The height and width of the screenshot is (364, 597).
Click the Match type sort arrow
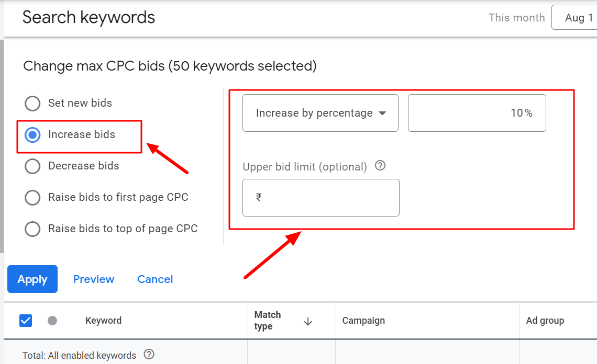pyautogui.click(x=307, y=322)
